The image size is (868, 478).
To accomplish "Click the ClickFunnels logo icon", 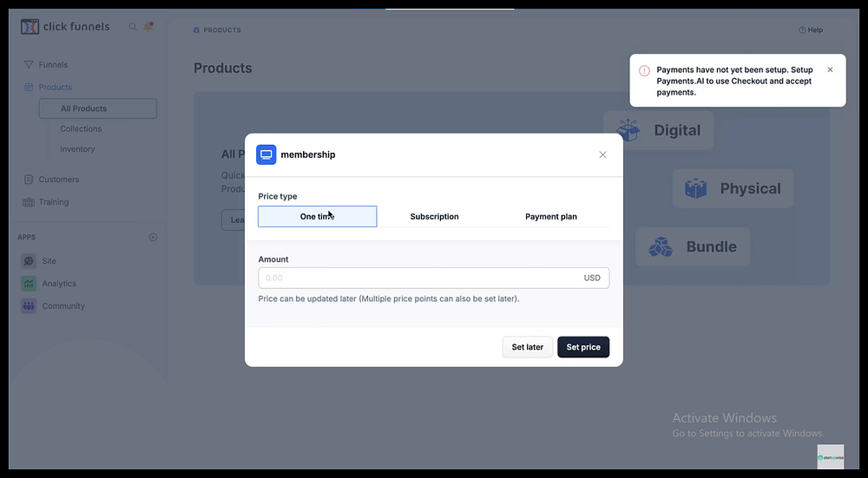I will pyautogui.click(x=30, y=27).
